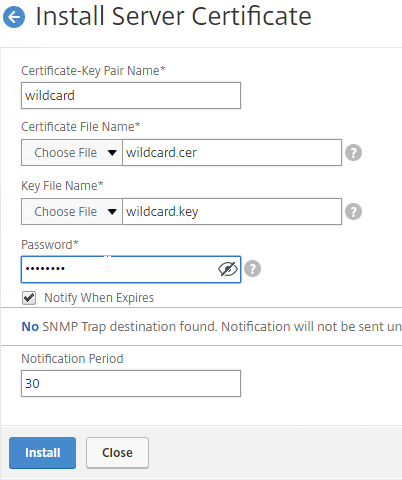Click the wildcard.cer file name field

(232, 153)
